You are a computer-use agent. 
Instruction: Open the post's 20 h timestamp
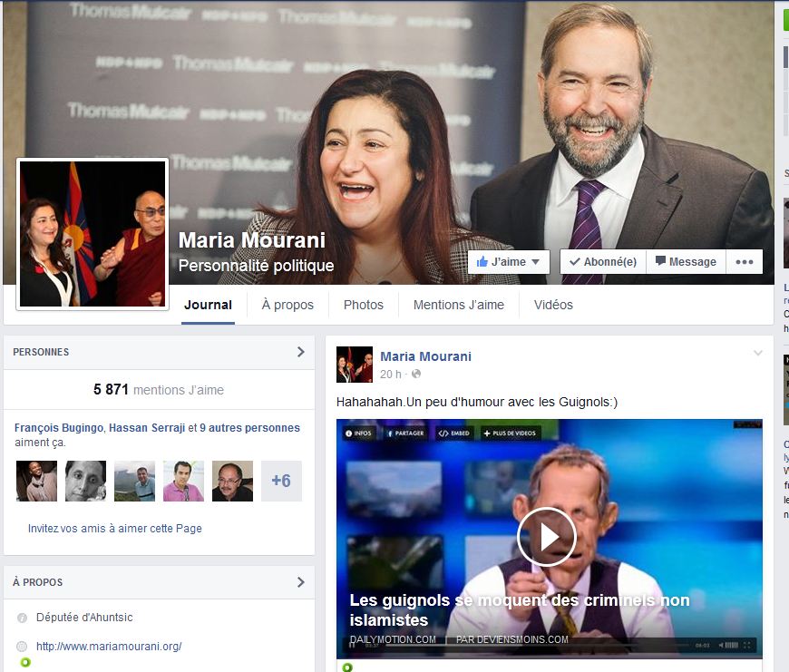(x=391, y=375)
